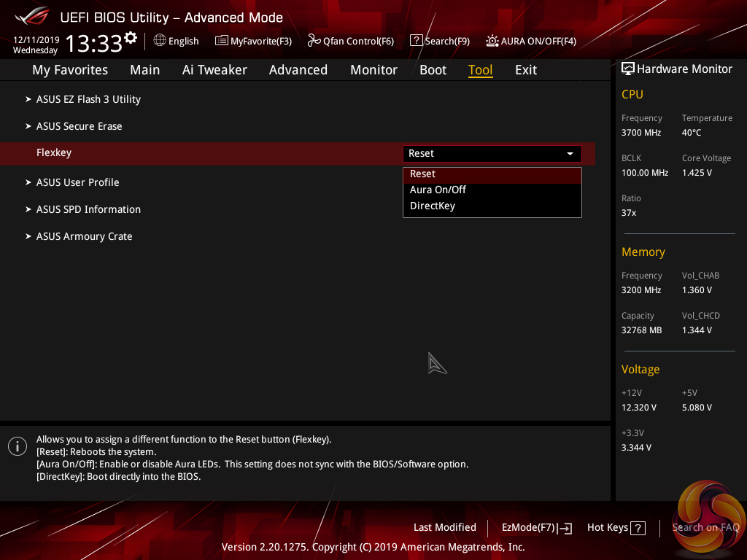Open Search(F9) question mark icon
Screen dimensions: 747x560
pos(417,41)
